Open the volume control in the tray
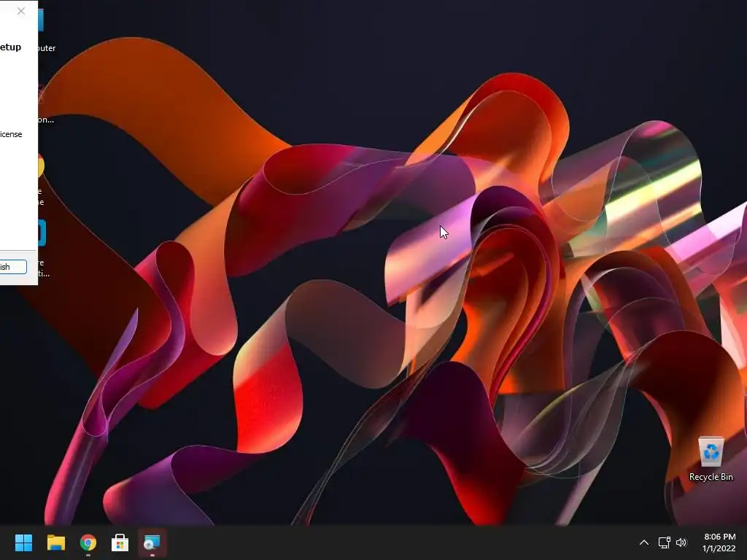 click(681, 542)
